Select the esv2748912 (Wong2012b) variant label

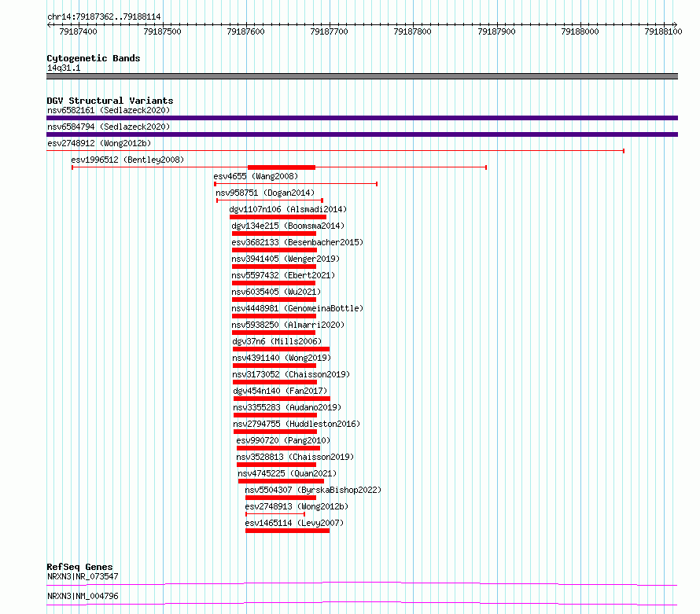click(x=99, y=143)
